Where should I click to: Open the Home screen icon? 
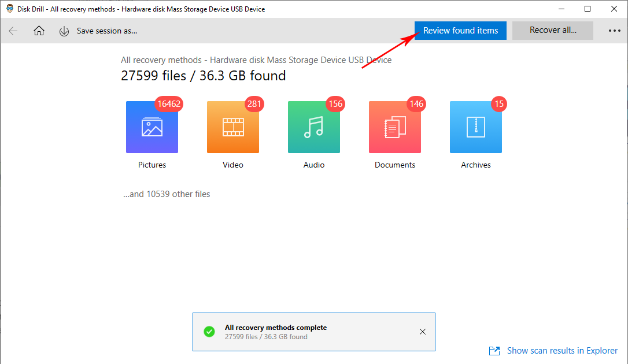pos(39,31)
